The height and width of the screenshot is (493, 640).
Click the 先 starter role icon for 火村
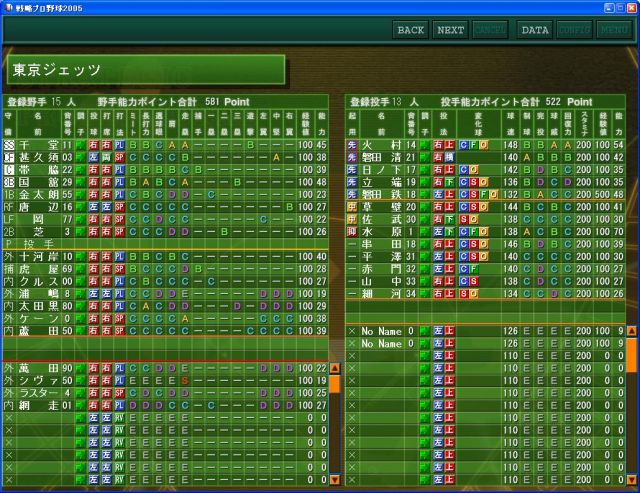[x=352, y=145]
